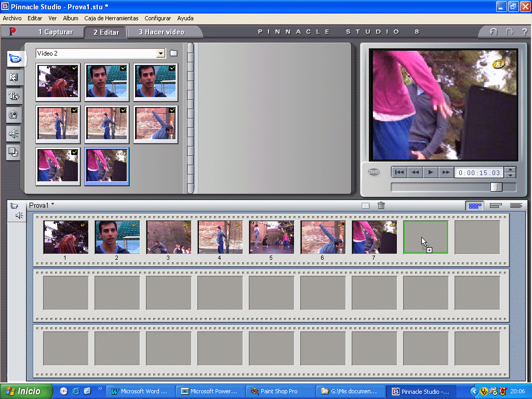Select storyboard clip 3

[x=169, y=237]
